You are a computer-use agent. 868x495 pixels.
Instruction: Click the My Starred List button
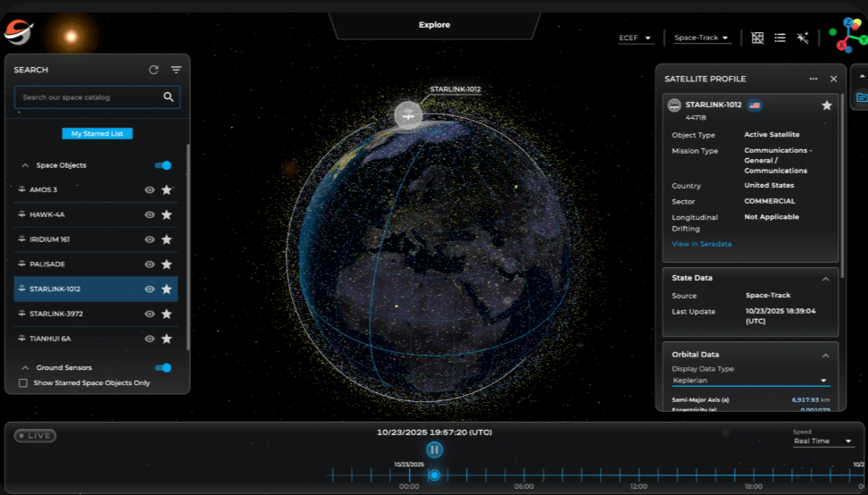[x=96, y=133]
